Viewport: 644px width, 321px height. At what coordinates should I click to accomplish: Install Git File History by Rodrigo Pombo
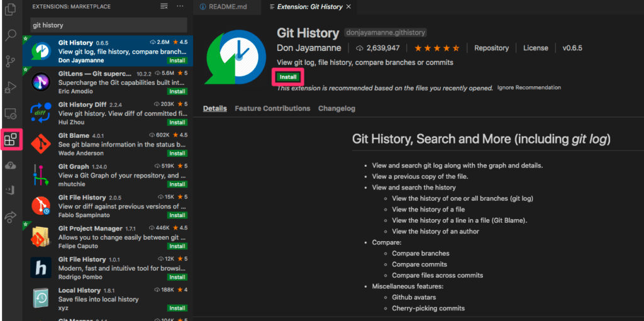click(177, 277)
